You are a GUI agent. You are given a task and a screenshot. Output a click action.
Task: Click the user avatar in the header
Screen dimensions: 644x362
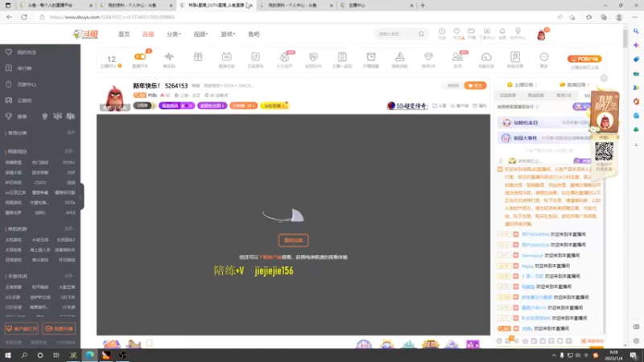click(x=541, y=35)
